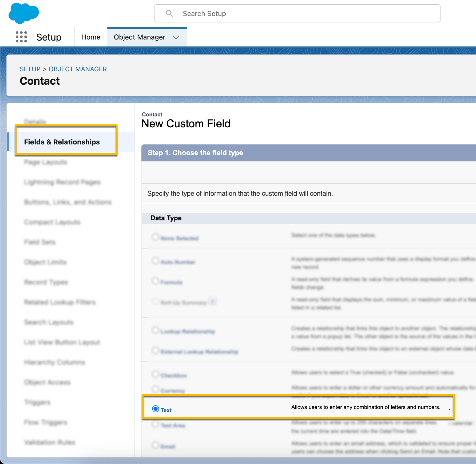Select the Text Area radio button
This screenshot has width=476, height=464.
click(x=156, y=424)
